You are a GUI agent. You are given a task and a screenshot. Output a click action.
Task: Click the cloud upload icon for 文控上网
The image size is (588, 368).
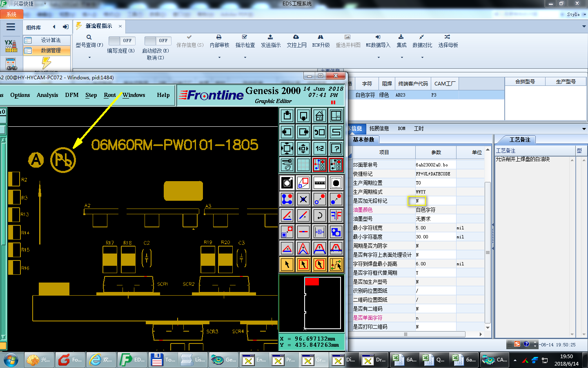[296, 37]
